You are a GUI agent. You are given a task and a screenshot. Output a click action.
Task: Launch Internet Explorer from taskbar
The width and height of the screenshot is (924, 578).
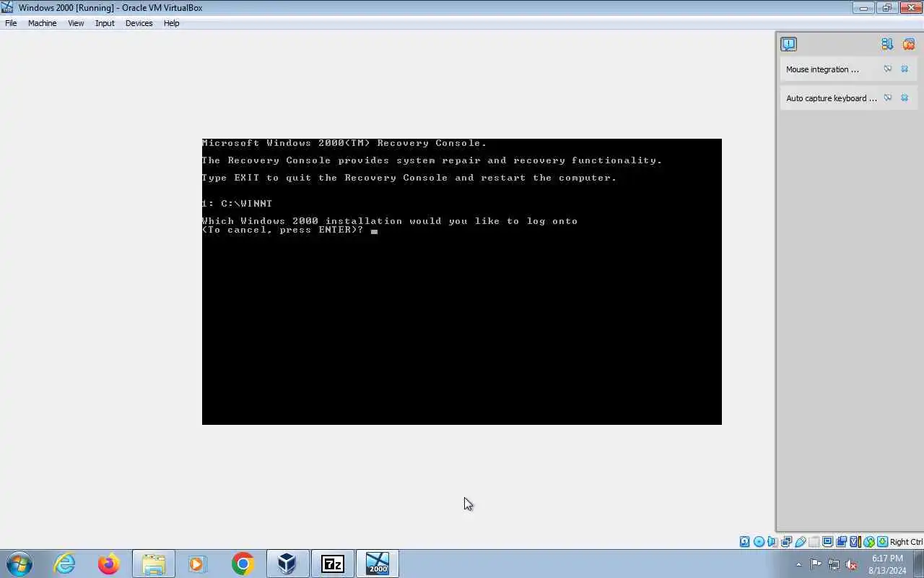point(65,564)
